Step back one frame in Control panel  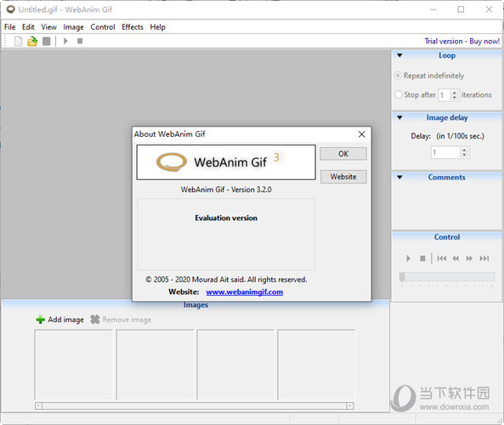[456, 258]
